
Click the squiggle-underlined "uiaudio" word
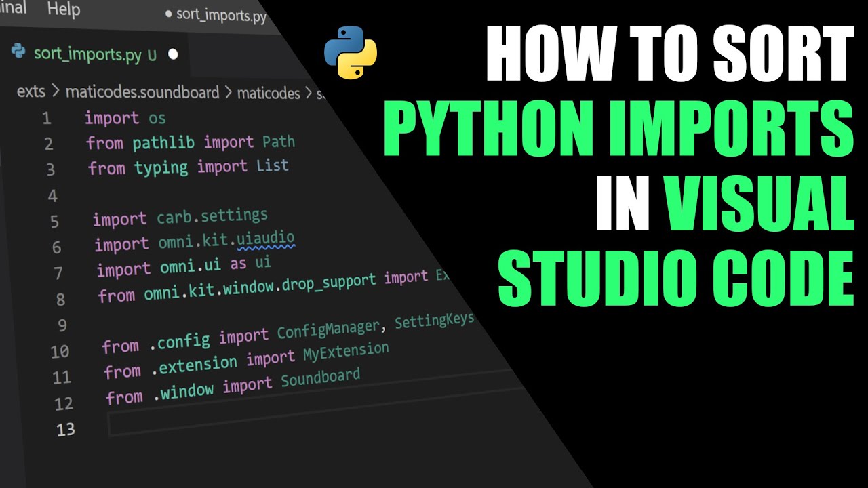(x=265, y=239)
